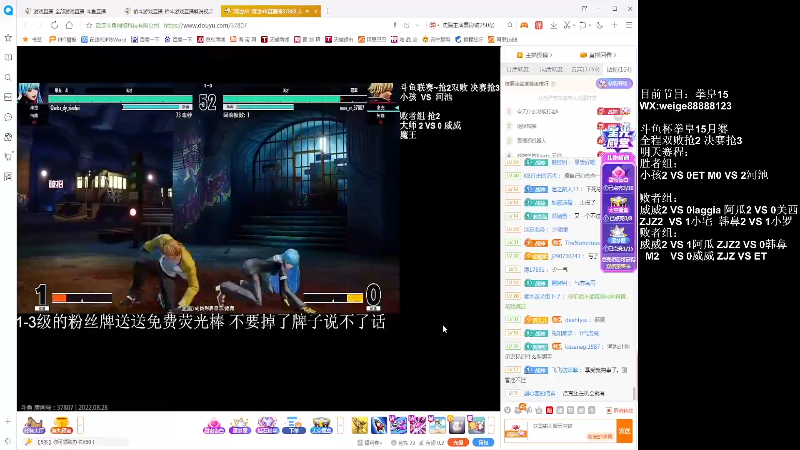Click the purple pill button under the ranking tabs
The image size is (800, 450).
click(x=614, y=84)
